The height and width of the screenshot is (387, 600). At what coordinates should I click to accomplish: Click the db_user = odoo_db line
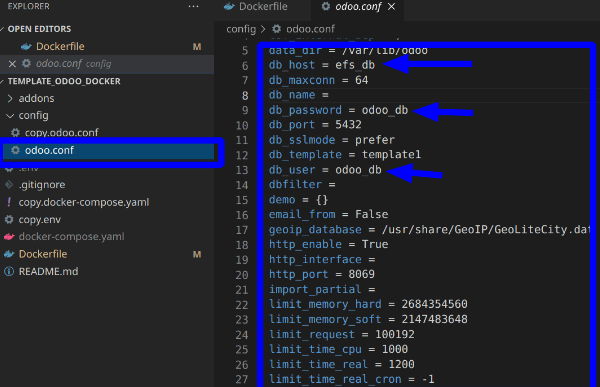tap(325, 170)
